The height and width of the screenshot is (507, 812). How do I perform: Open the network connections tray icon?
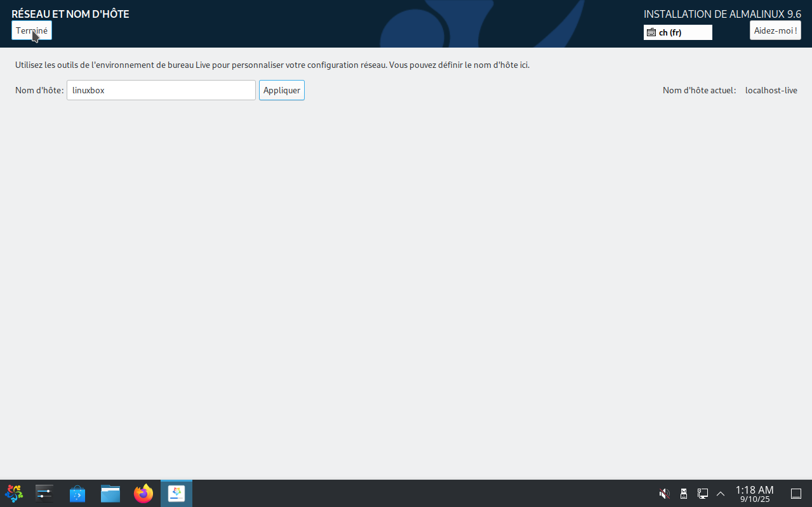[703, 493]
